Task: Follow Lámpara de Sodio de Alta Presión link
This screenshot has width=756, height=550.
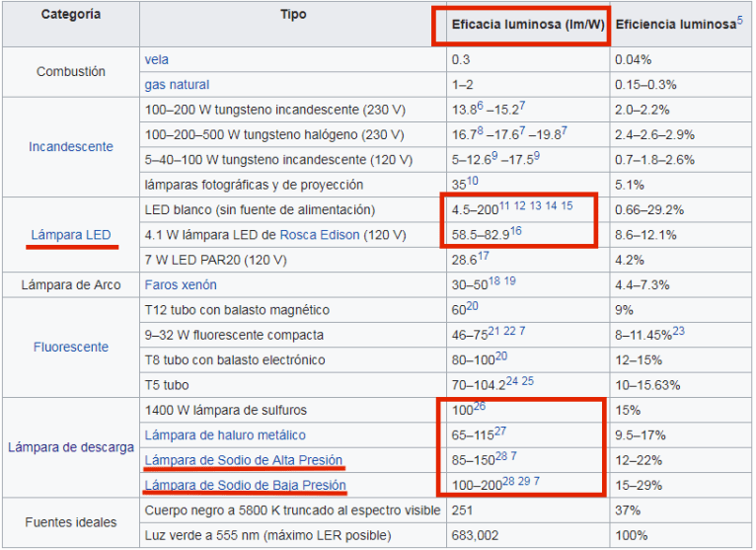Action: pyautogui.click(x=244, y=460)
